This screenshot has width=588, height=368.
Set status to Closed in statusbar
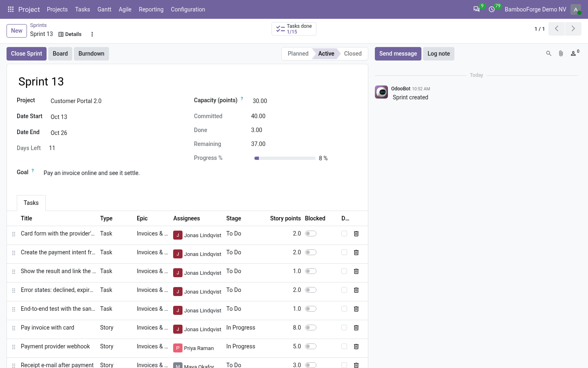coord(353,54)
